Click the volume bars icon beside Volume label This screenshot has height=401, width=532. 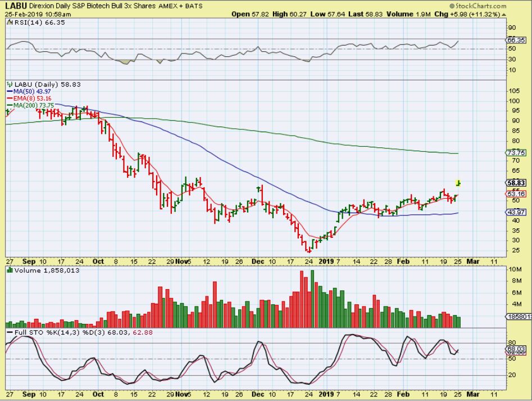pyautogui.click(x=10, y=271)
